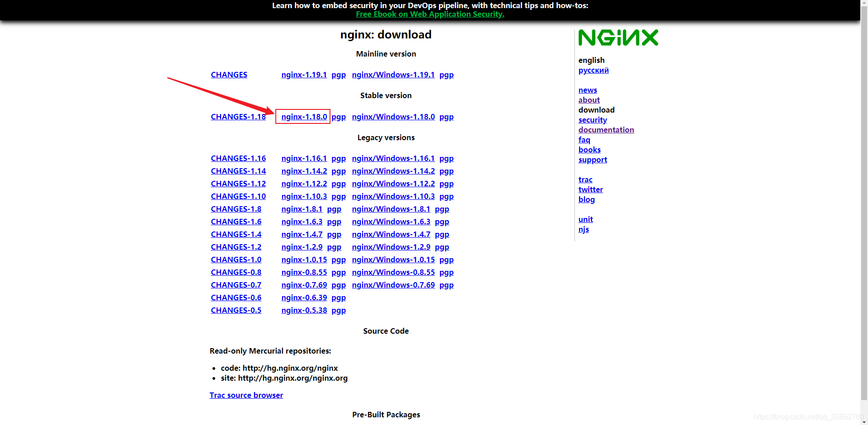Screen dimensions: 868x425
Task: Open the Trac source browser link
Action: click(x=246, y=395)
